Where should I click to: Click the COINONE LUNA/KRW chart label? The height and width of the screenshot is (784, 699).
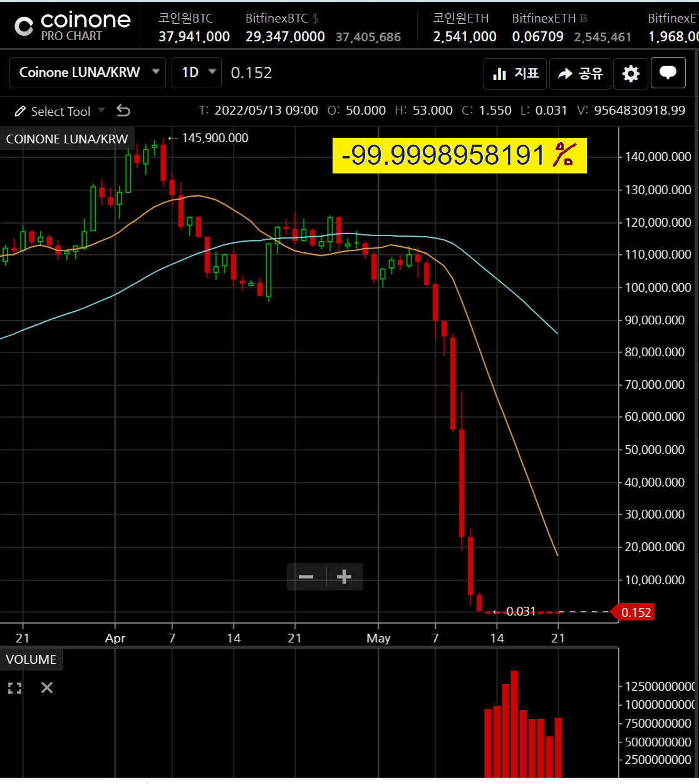point(67,139)
